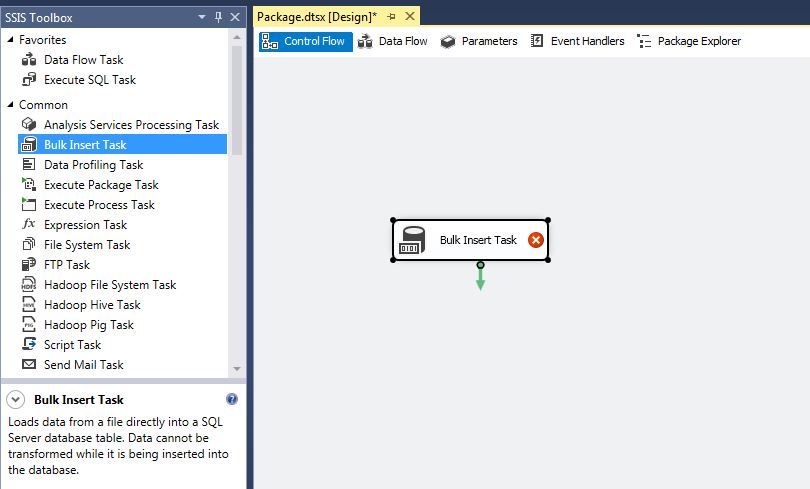This screenshot has height=489, width=810.
Task: Select Data Profiling Task item
Action: click(x=94, y=165)
